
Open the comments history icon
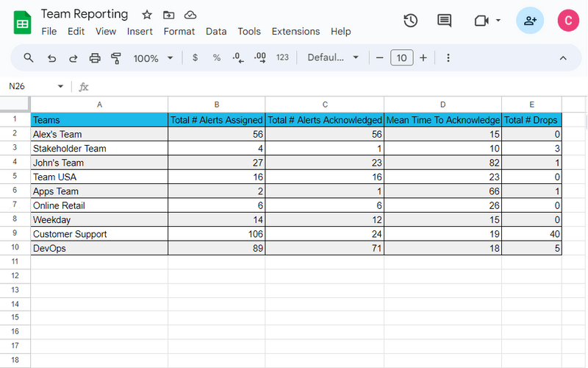tap(445, 21)
